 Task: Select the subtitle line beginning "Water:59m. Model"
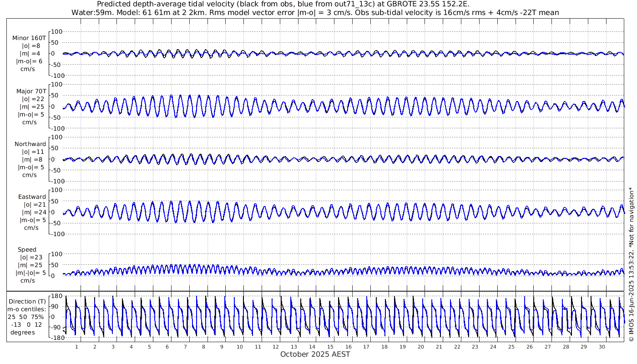point(315,12)
